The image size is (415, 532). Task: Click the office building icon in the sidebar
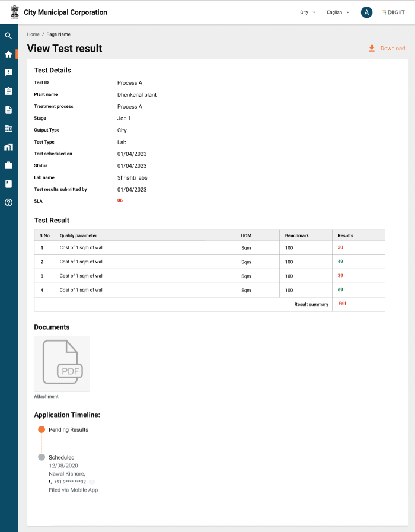tap(8, 128)
